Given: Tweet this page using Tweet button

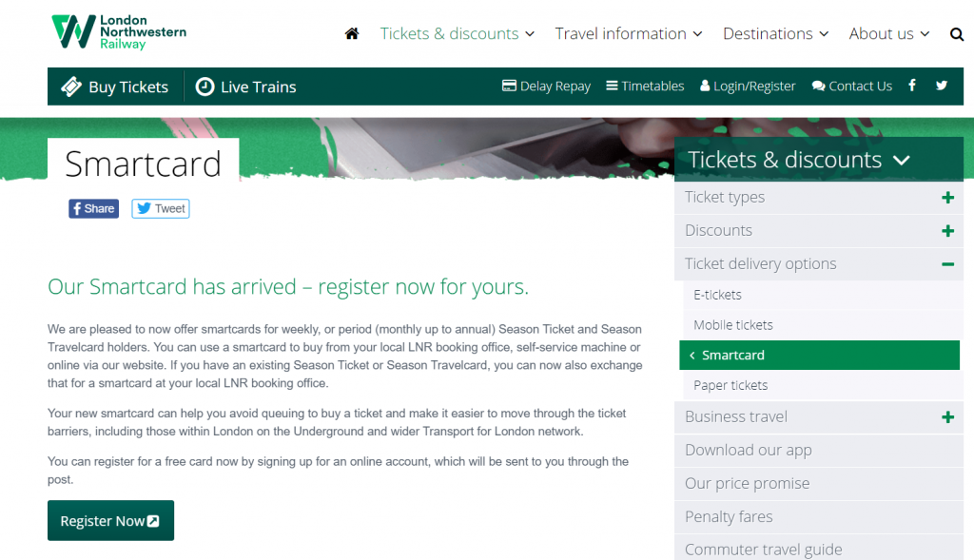Looking at the screenshot, I should (x=160, y=208).
